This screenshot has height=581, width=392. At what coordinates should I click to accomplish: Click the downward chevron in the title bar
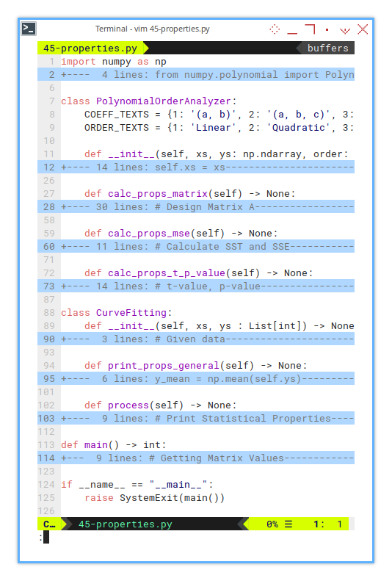(x=345, y=30)
